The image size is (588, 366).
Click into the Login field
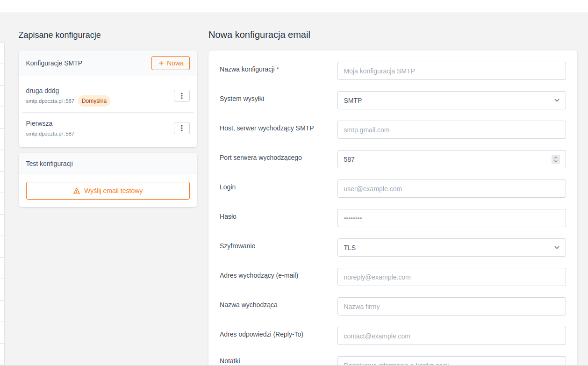[451, 189]
